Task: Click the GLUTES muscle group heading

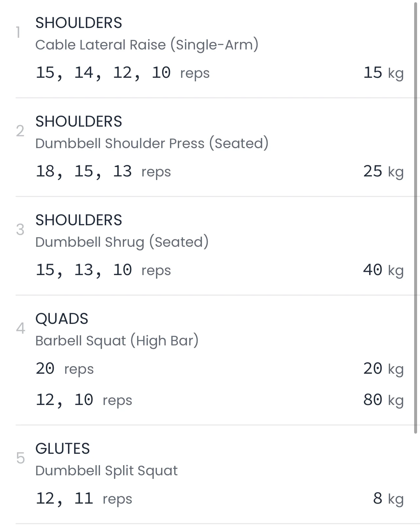Action: point(63,449)
